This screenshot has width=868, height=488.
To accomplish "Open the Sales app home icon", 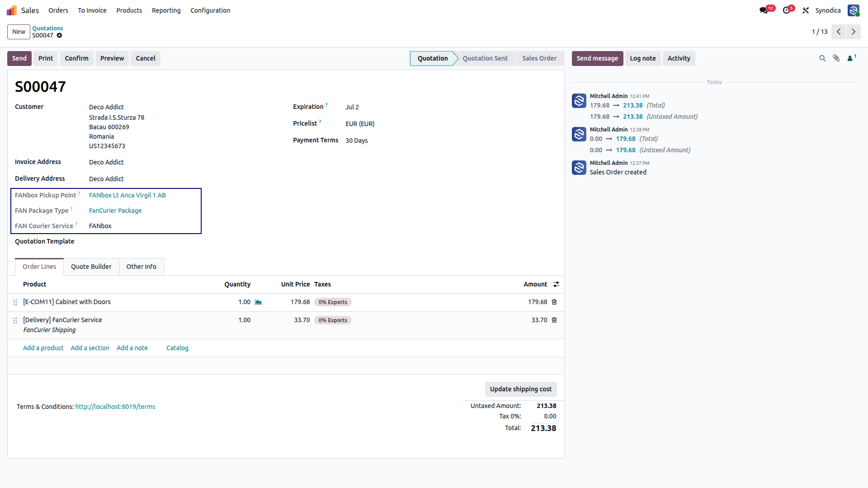I will pos(12,10).
